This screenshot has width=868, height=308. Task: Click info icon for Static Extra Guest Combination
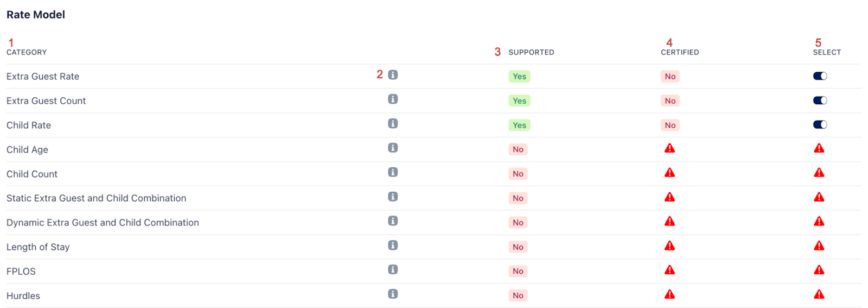[393, 197]
